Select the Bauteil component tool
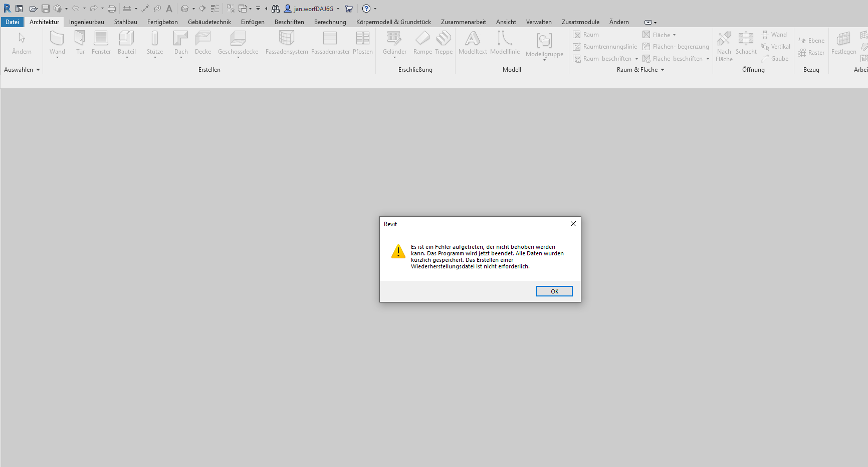The width and height of the screenshot is (868, 467). coord(127,44)
